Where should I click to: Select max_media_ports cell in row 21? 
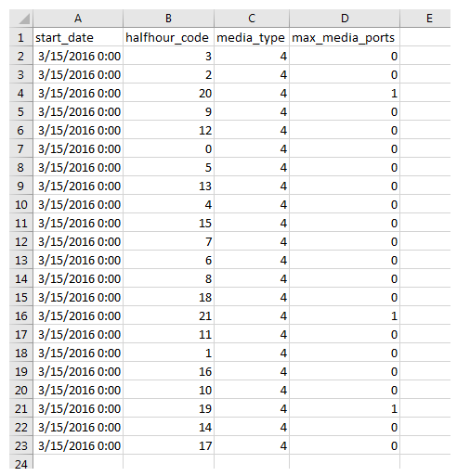[x=345, y=408]
